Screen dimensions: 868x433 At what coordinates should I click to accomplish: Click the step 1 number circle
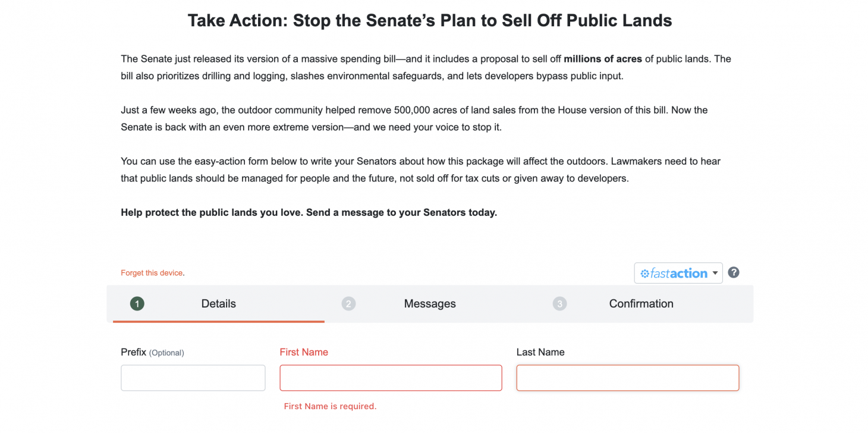pyautogui.click(x=137, y=304)
